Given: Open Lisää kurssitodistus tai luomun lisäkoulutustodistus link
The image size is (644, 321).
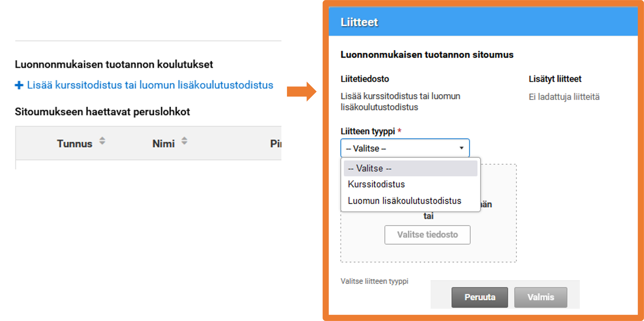Looking at the screenshot, I should pyautogui.click(x=150, y=85).
